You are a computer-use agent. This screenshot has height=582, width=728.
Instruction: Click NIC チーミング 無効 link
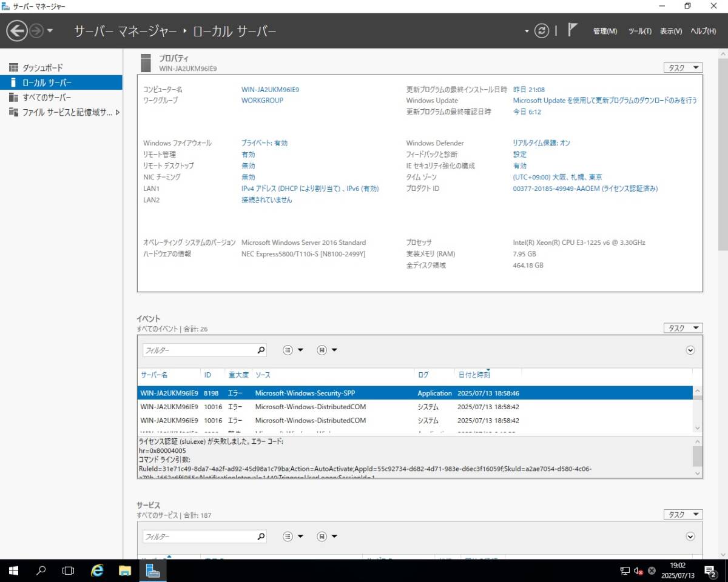pyautogui.click(x=248, y=177)
